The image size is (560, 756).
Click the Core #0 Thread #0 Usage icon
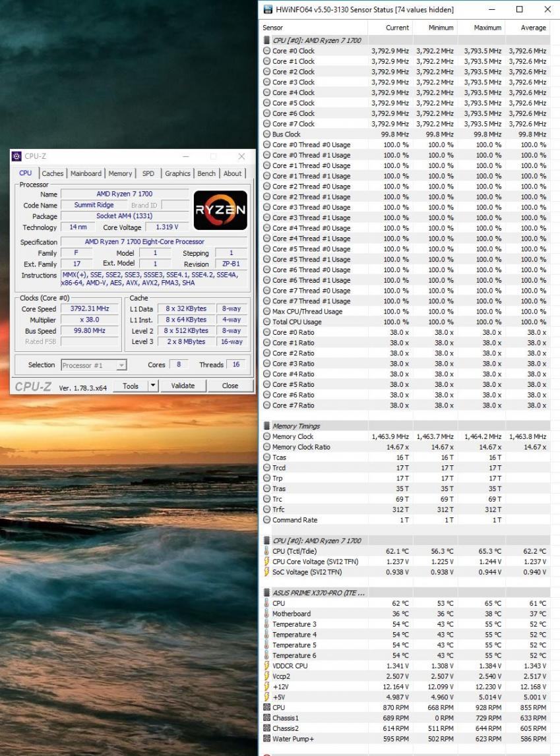(x=266, y=144)
